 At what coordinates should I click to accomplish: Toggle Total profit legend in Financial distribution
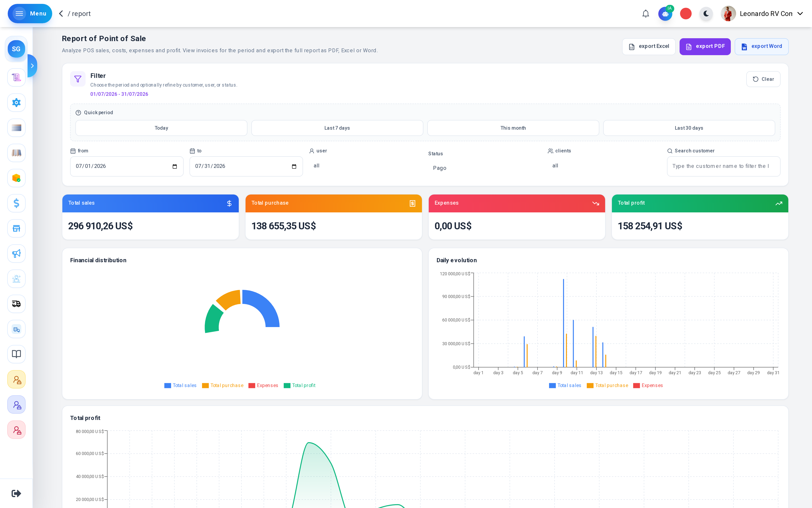tap(300, 385)
